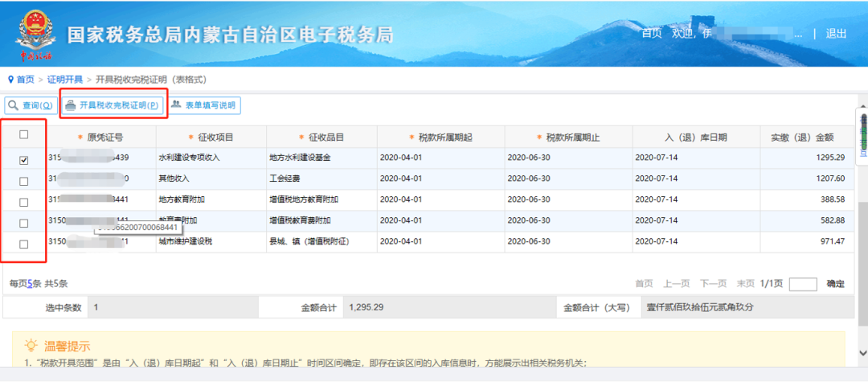Click 下一页 pagination link

coord(713,284)
